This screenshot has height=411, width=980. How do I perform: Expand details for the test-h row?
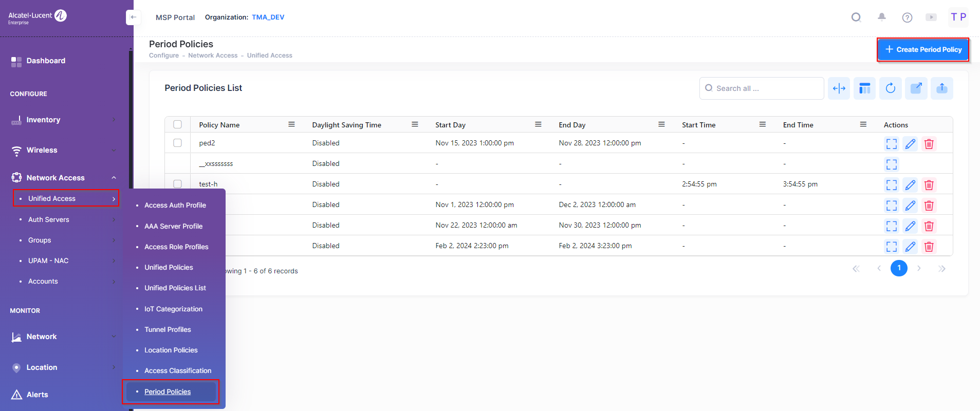(892, 185)
